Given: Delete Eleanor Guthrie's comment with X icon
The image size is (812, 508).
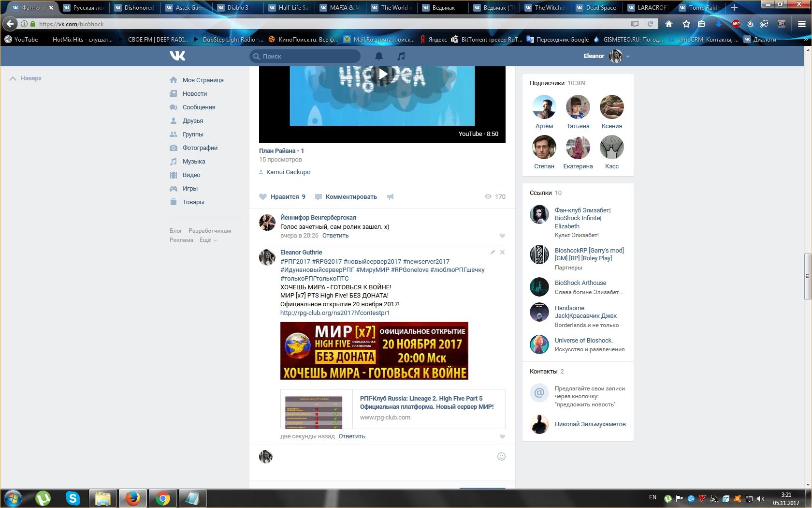Looking at the screenshot, I should click(502, 252).
